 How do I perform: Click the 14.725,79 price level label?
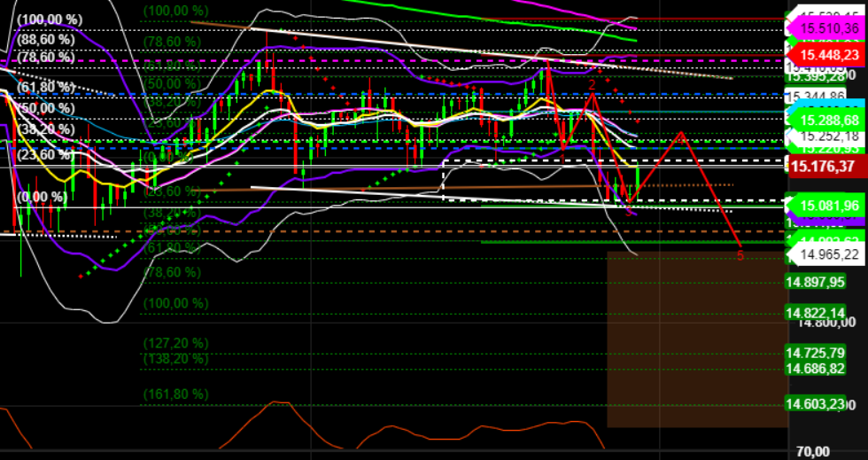(x=815, y=353)
